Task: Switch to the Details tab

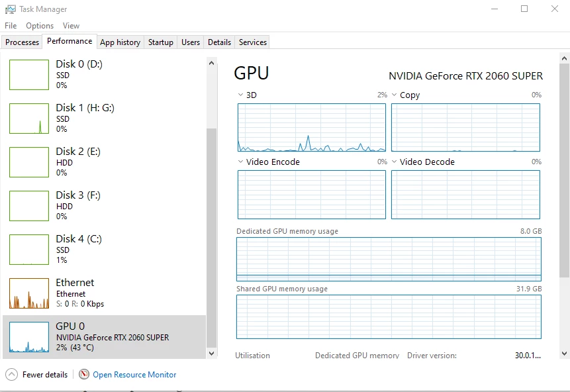Action: [x=219, y=42]
